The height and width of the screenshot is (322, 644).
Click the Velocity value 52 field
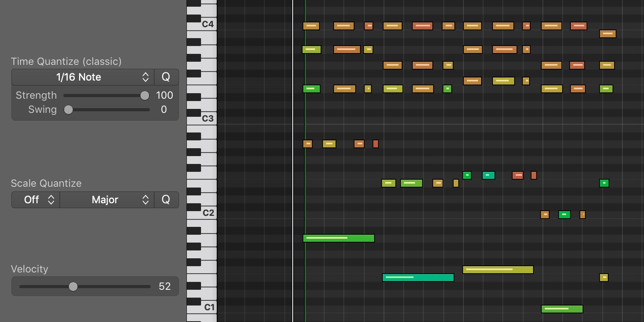tap(164, 287)
